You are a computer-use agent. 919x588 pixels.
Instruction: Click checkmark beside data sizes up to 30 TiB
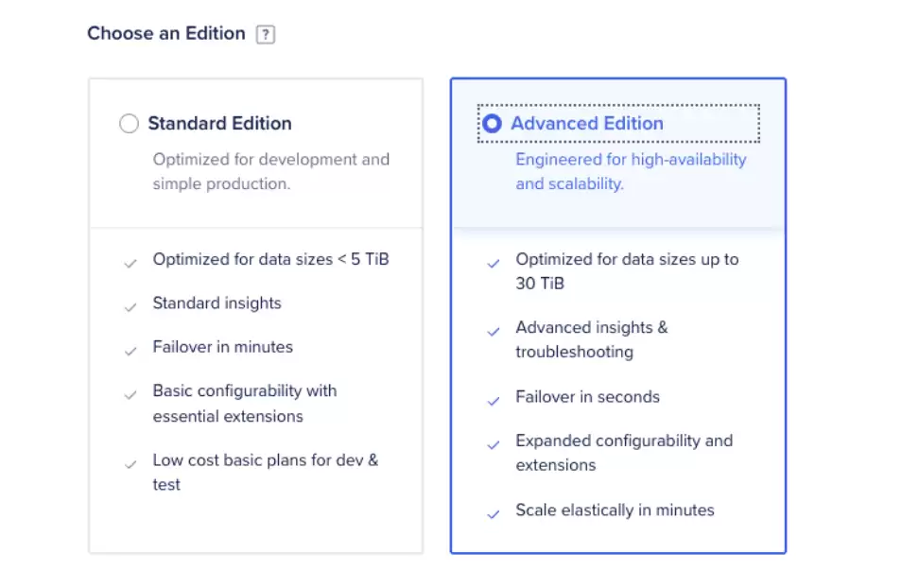494,263
